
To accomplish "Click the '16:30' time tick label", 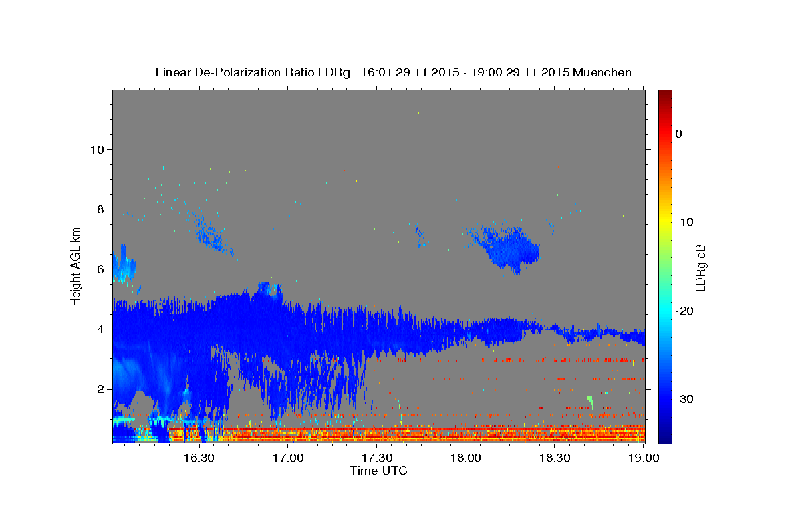I will pyautogui.click(x=199, y=458).
